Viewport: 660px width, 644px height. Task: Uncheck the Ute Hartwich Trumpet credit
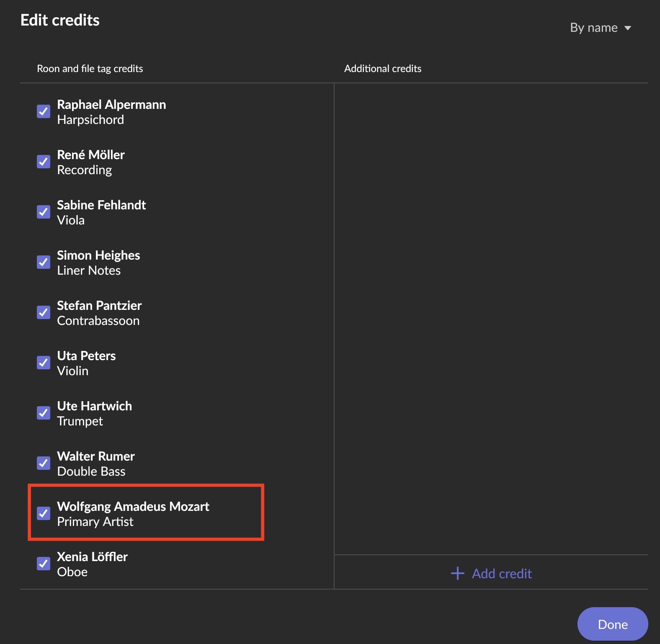tap(44, 413)
